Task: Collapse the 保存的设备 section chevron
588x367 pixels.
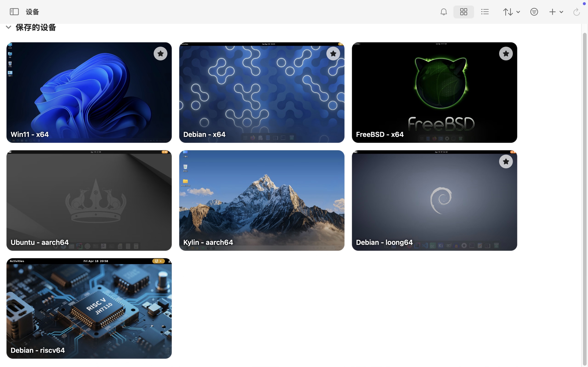Action: pos(8,27)
